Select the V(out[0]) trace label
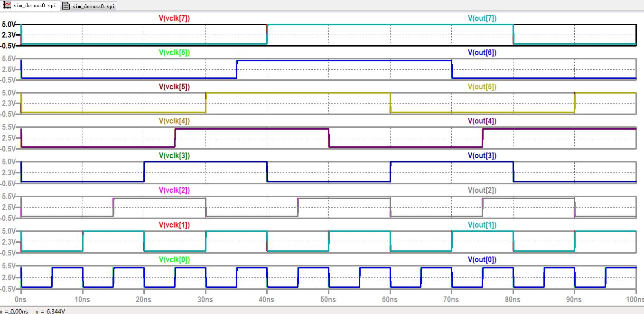644x314 pixels. (482, 259)
